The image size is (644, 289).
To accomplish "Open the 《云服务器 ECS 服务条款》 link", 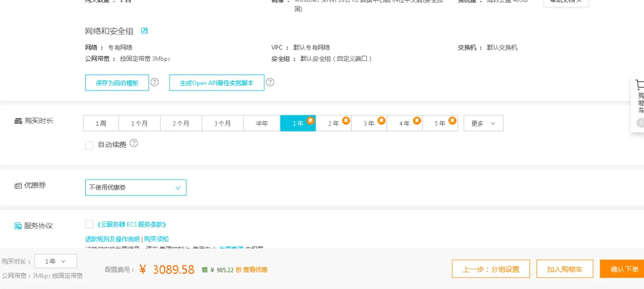I will point(131,225).
